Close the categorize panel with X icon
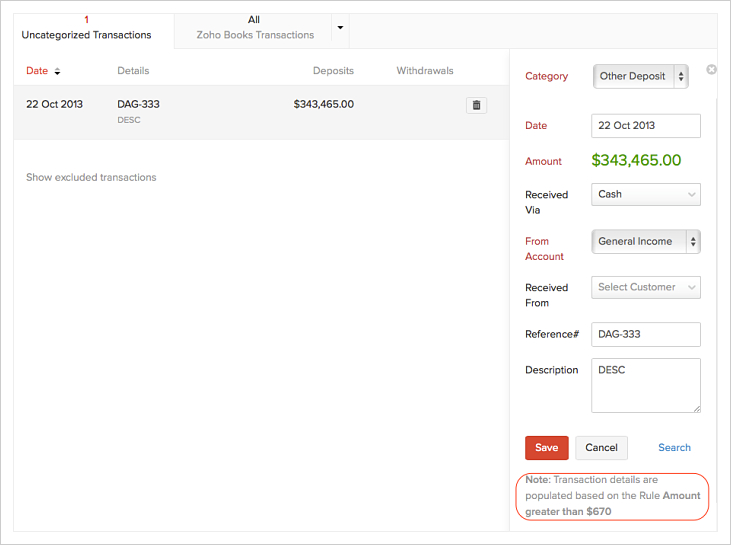The width and height of the screenshot is (731, 545). (x=711, y=70)
